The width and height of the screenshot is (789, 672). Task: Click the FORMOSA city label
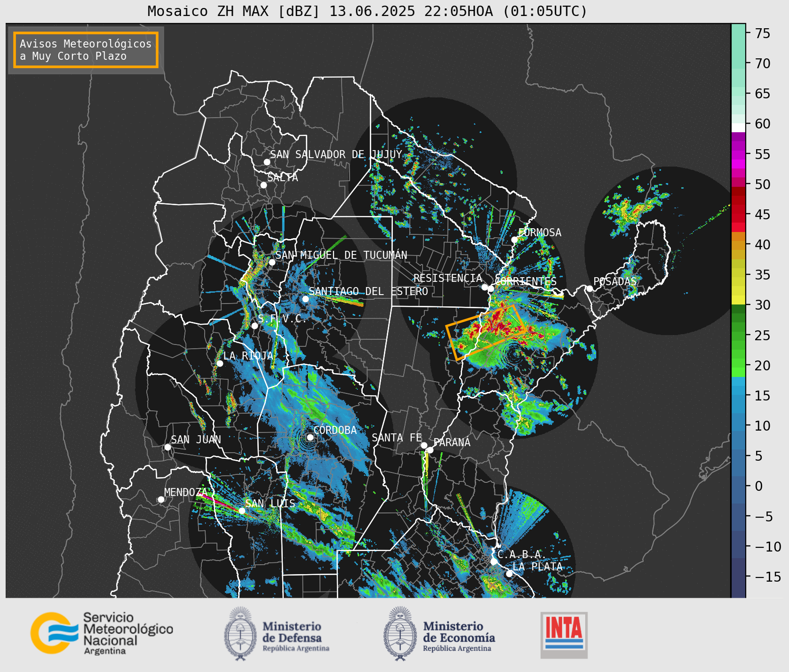540,232
